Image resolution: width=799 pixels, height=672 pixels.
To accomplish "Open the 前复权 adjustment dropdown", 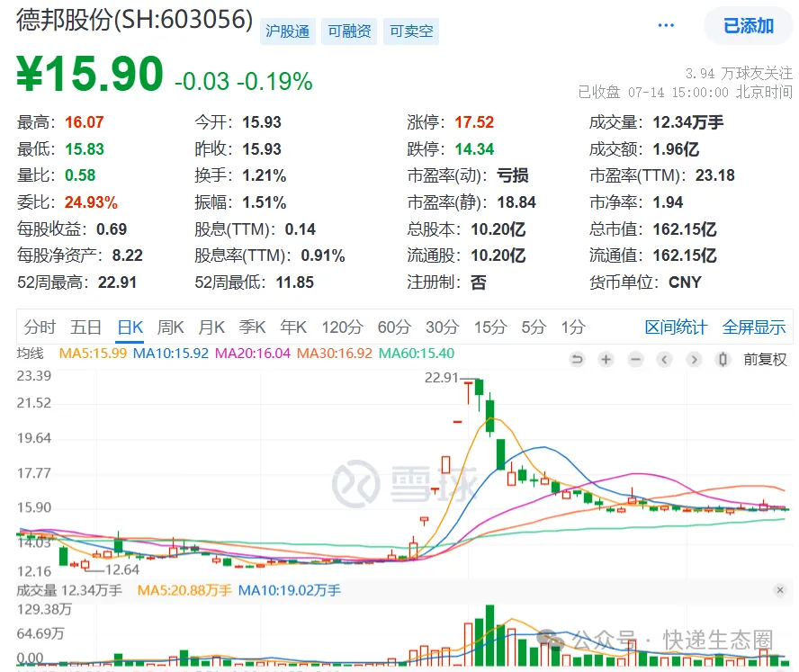I will (x=765, y=360).
